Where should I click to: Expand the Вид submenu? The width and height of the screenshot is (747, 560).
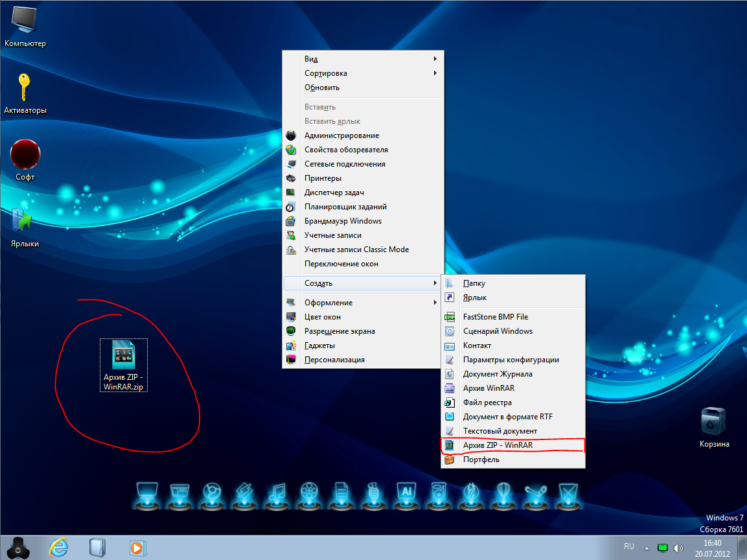363,58
